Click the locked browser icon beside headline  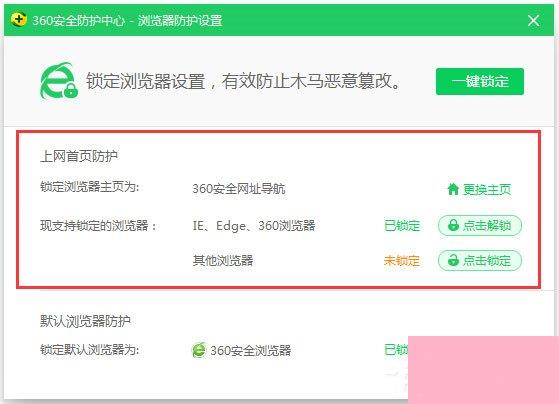click(58, 81)
